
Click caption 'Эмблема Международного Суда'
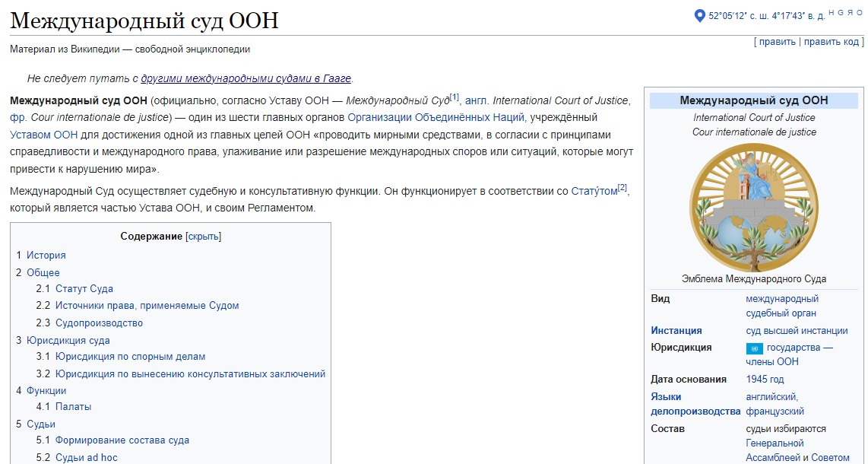coord(753,278)
